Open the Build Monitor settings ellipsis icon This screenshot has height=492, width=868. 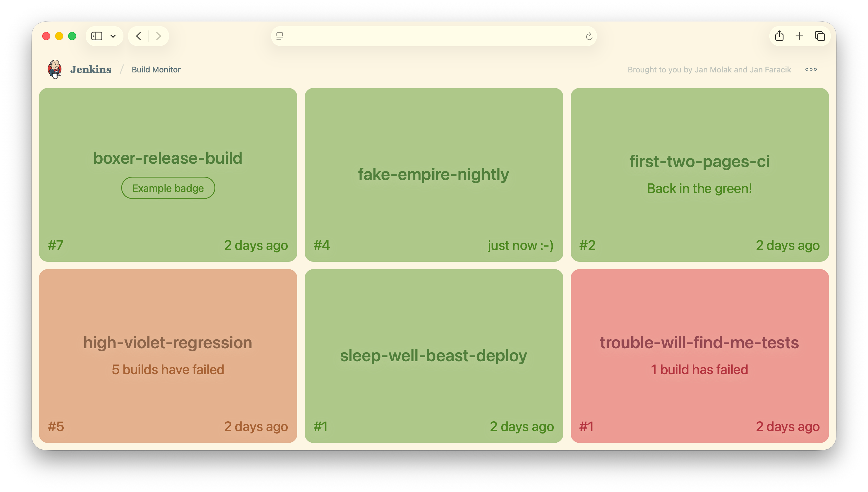811,69
